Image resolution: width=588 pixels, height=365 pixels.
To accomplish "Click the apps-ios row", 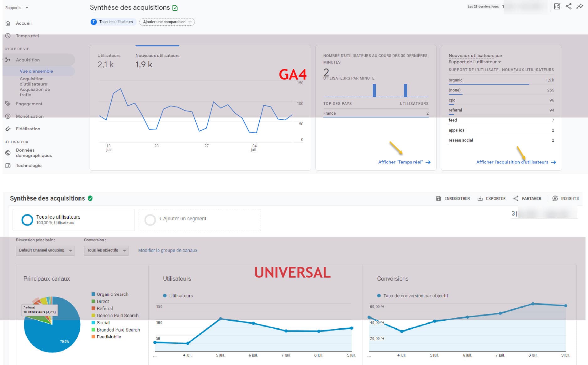I will click(501, 130).
